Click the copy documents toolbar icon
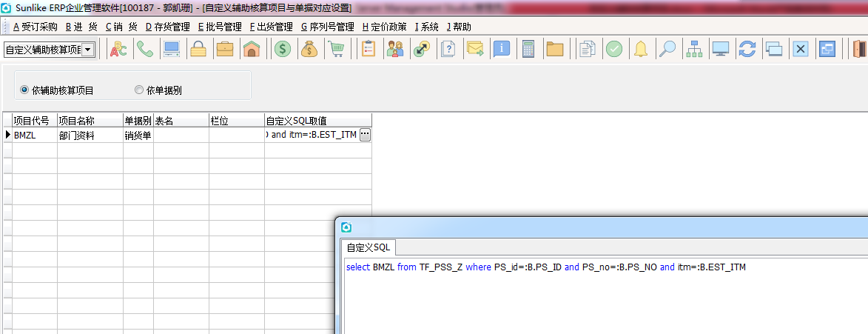The height and width of the screenshot is (334, 868). click(587, 50)
